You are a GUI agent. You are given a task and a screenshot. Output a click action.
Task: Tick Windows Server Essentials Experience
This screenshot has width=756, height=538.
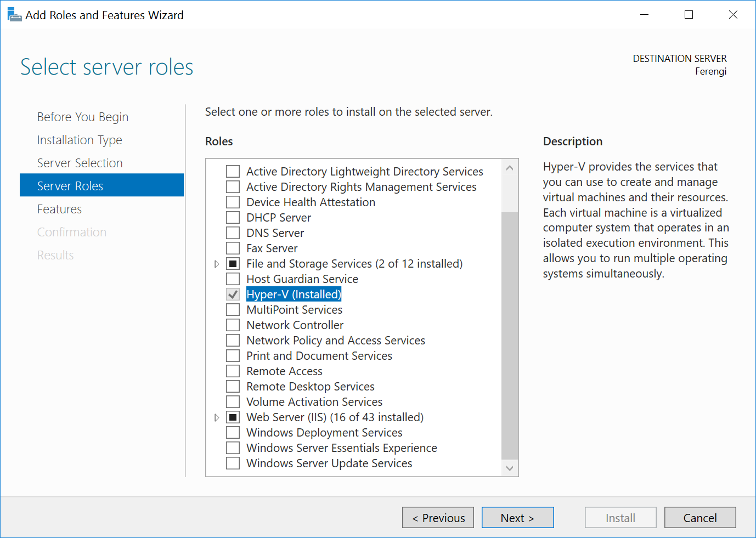tap(233, 448)
